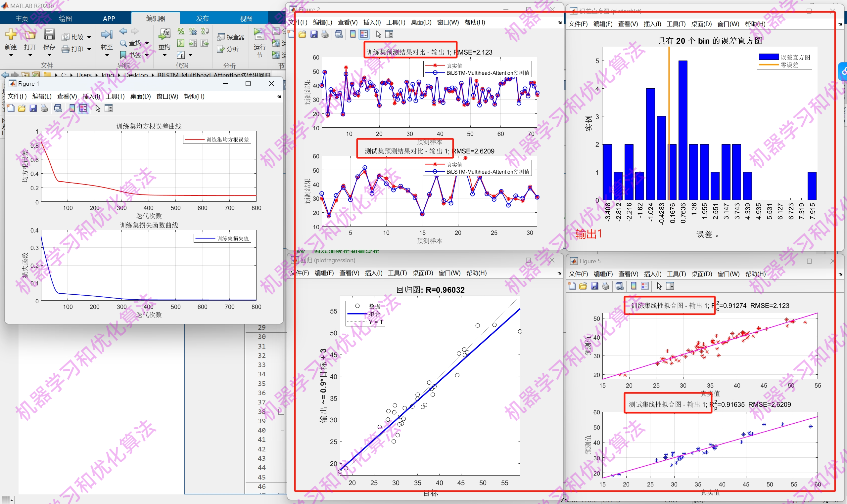Click the Refactor (重构) fx icon

tap(165, 34)
